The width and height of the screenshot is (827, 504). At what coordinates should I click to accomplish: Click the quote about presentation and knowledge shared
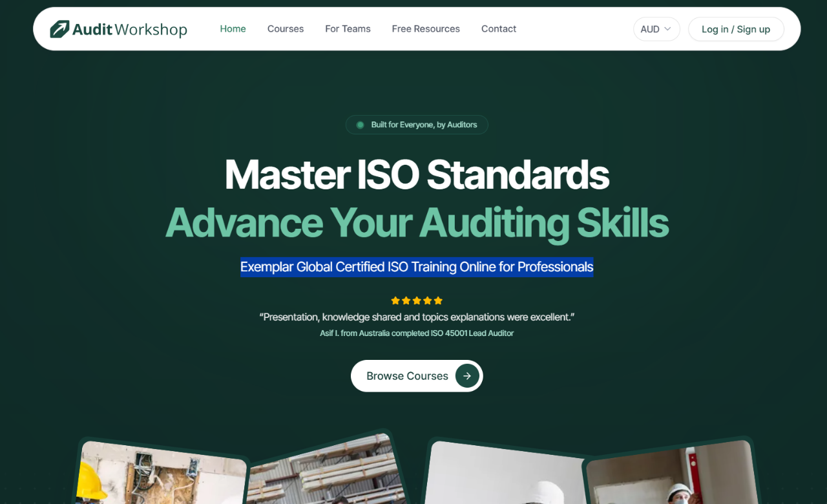coord(417,317)
